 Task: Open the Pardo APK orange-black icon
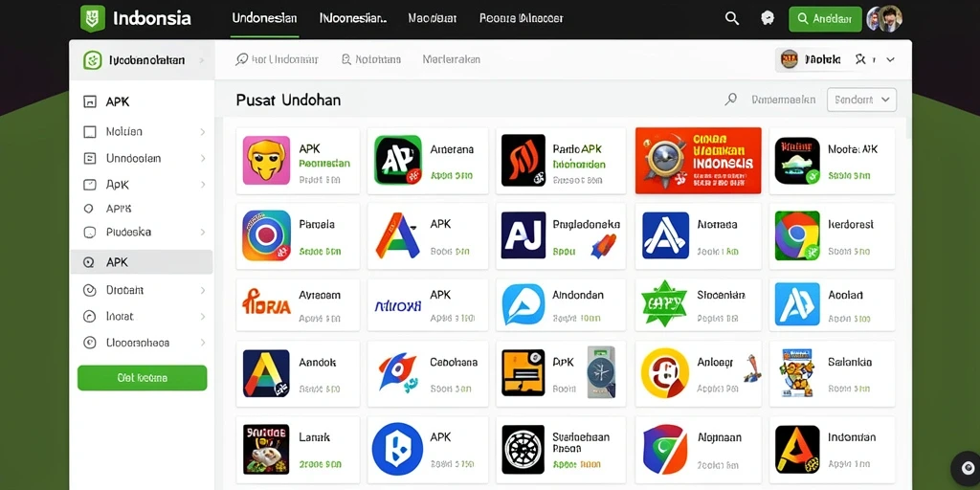(x=523, y=161)
